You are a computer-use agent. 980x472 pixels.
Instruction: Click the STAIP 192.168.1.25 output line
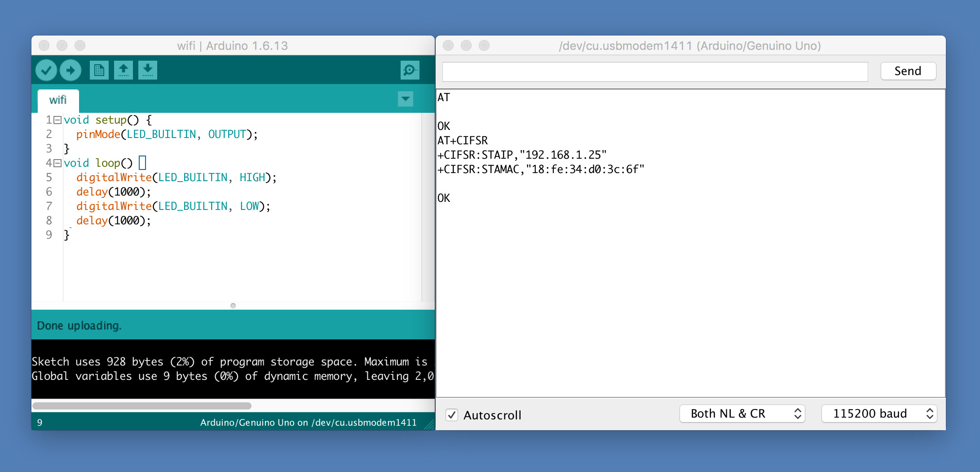[x=522, y=155]
